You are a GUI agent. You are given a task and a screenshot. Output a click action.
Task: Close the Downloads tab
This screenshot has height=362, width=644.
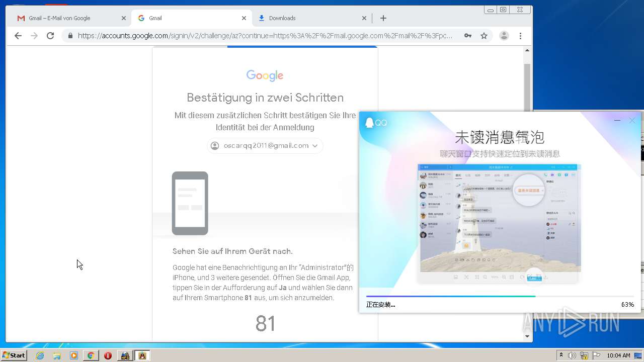364,18
